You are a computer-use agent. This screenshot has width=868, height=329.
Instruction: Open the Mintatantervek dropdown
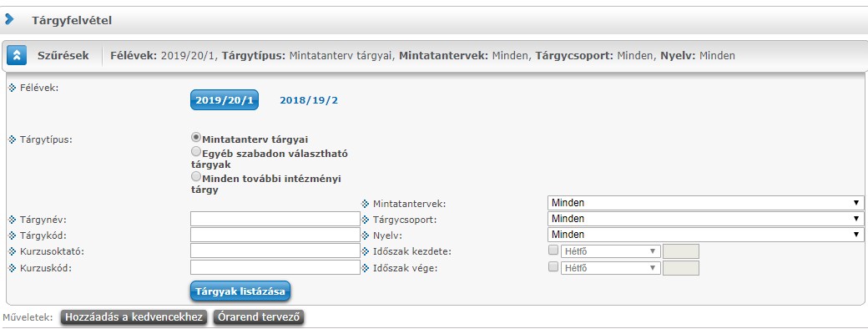(x=706, y=203)
